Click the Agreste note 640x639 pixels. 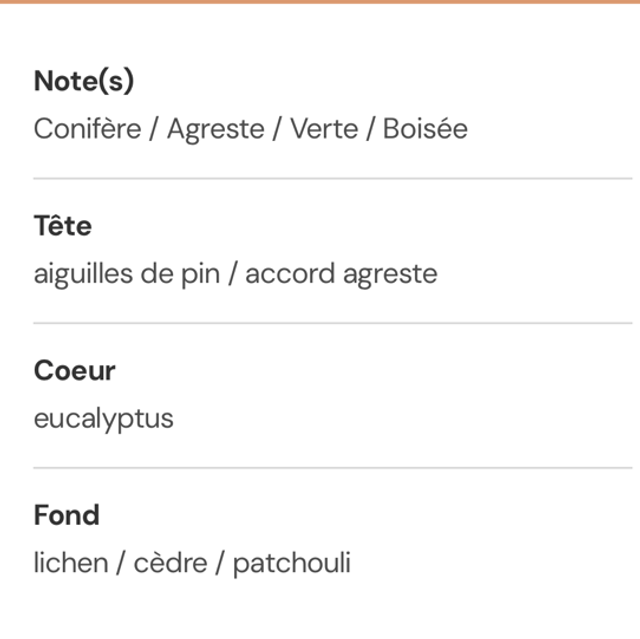pyautogui.click(x=215, y=129)
